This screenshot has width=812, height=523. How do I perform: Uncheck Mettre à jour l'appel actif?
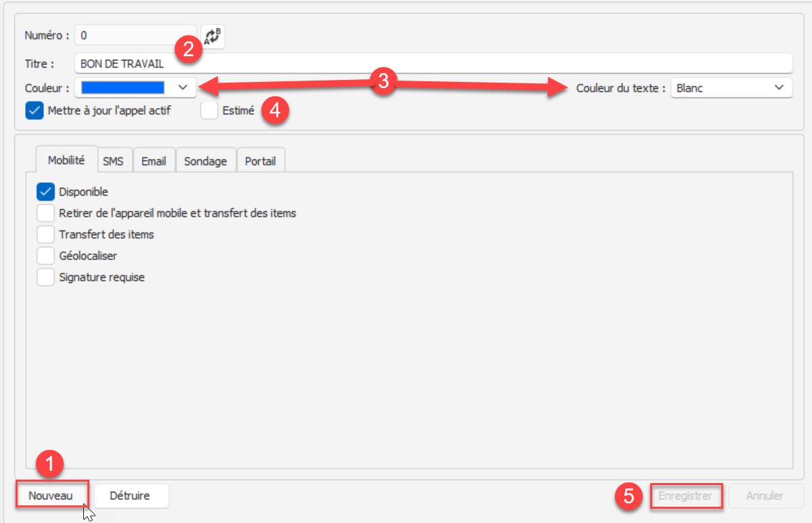35,111
